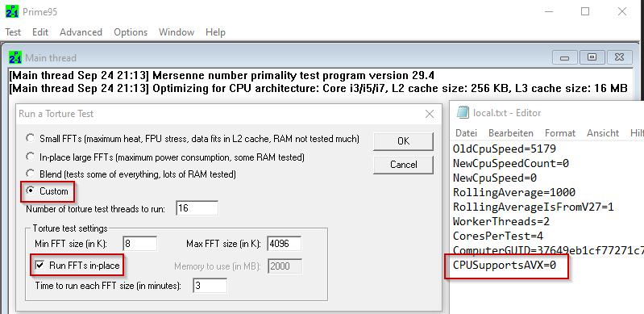Click the RollingAverage=1000 line
Viewport: 644px width, 314px height.
tap(514, 192)
